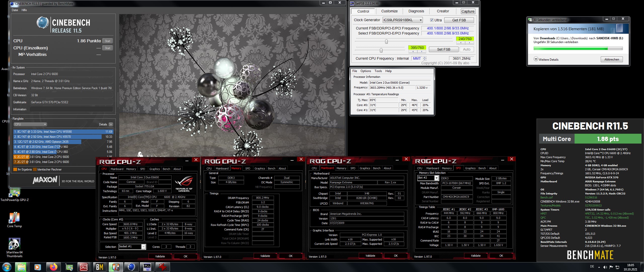Click Validate in CPU-Z Mainboard window
Viewport: 644px width, 272px height.
(370, 256)
